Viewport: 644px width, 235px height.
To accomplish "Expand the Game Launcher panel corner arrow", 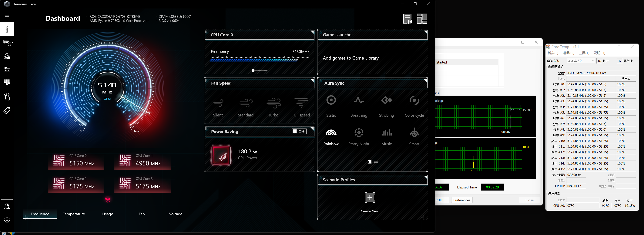I will click(425, 32).
